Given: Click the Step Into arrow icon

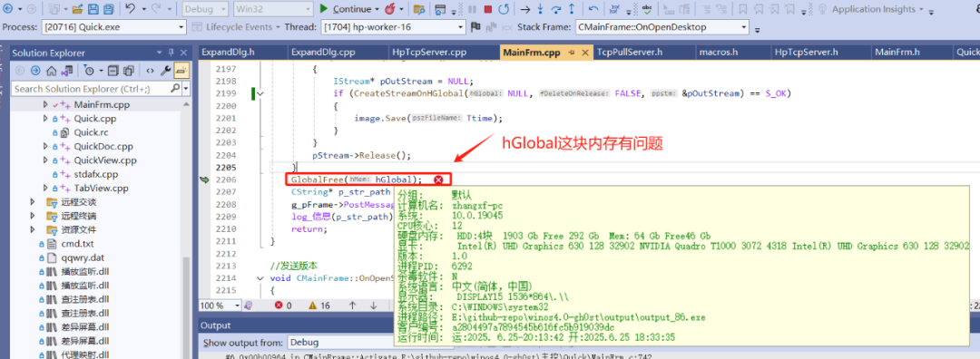Looking at the screenshot, I should tap(541, 9).
